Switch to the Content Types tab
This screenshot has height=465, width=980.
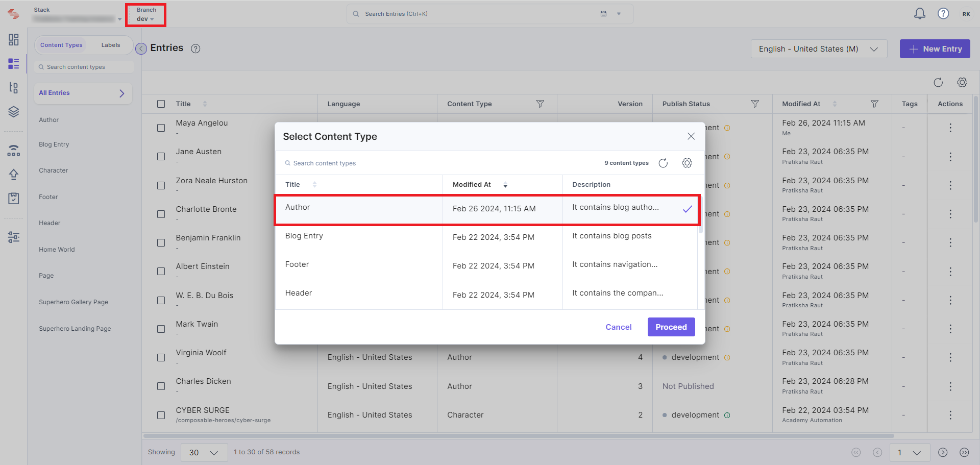click(61, 45)
